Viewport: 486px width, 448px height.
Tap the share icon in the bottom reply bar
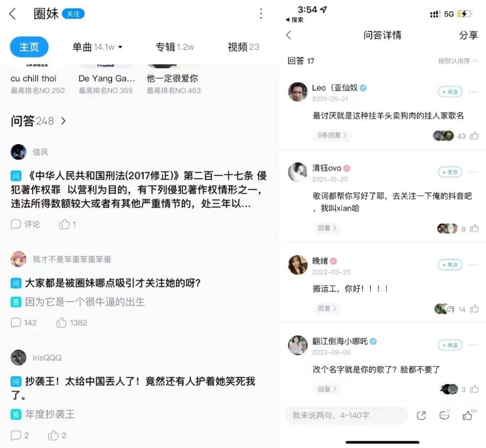point(421,415)
